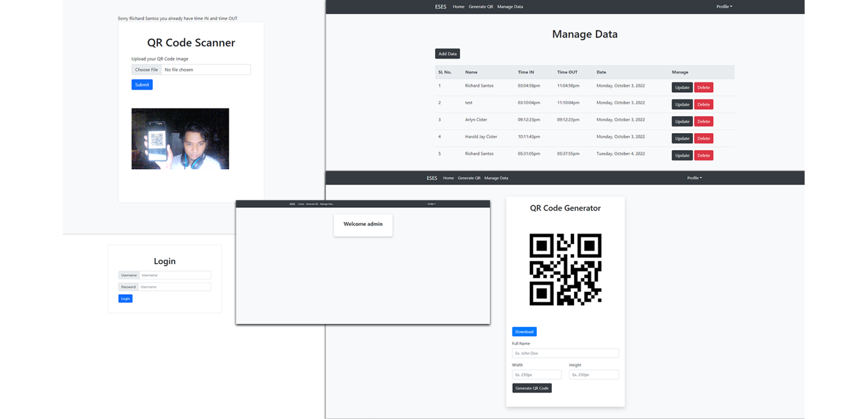This screenshot has height=419, width=868.
Task: Download the generated QR code
Action: (524, 332)
